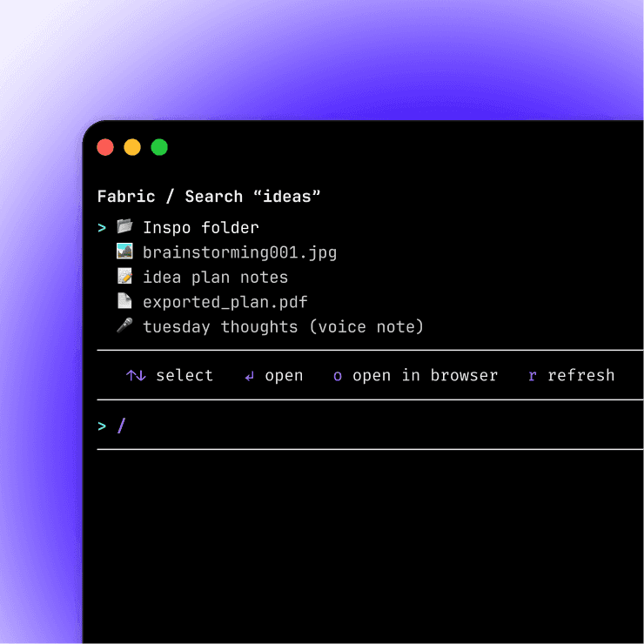Image resolution: width=644 pixels, height=644 pixels.
Task: Click the cyan prompt caret in command line
Action: [x=102, y=426]
